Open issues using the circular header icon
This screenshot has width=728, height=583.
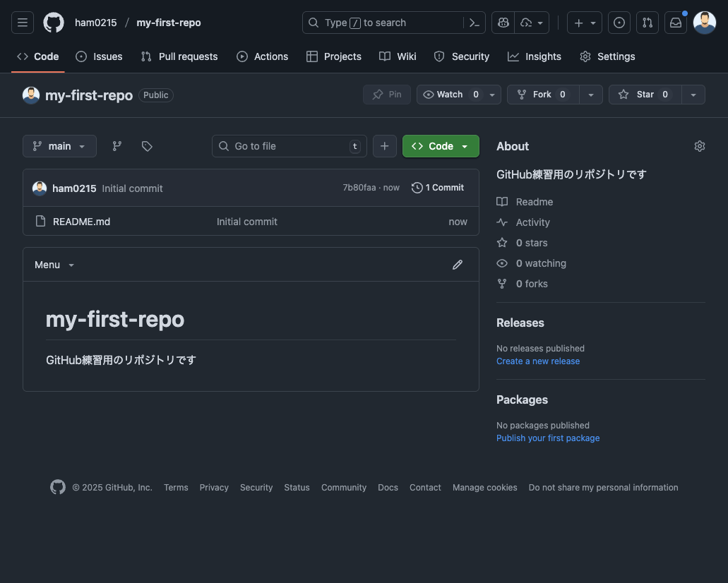tap(619, 22)
